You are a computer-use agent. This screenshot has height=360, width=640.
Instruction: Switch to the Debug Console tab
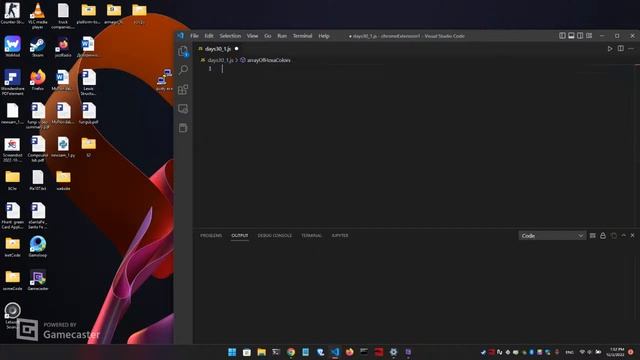tap(275, 236)
